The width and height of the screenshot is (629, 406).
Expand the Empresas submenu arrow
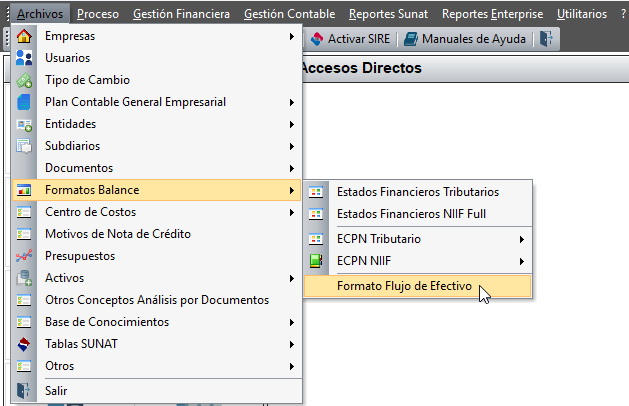click(x=292, y=37)
